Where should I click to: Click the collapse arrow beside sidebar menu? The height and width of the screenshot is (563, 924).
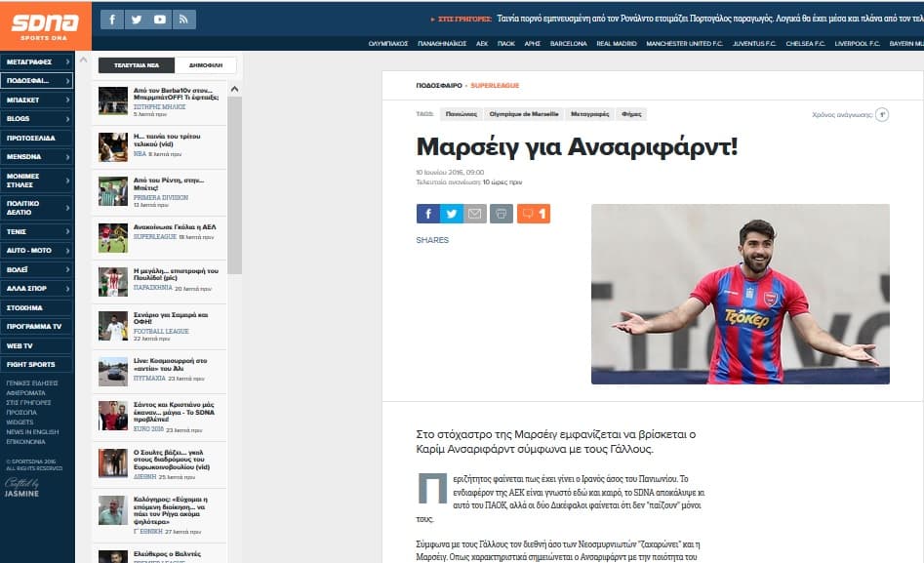(83, 60)
